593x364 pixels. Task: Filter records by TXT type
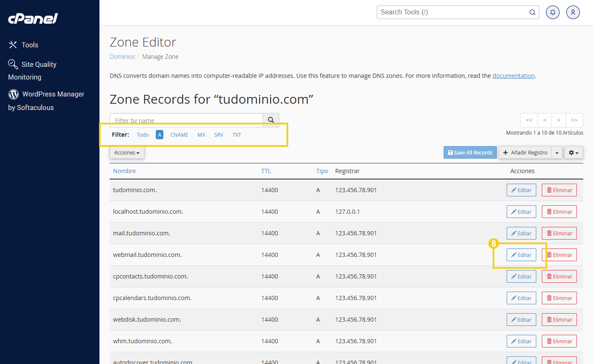pos(237,135)
